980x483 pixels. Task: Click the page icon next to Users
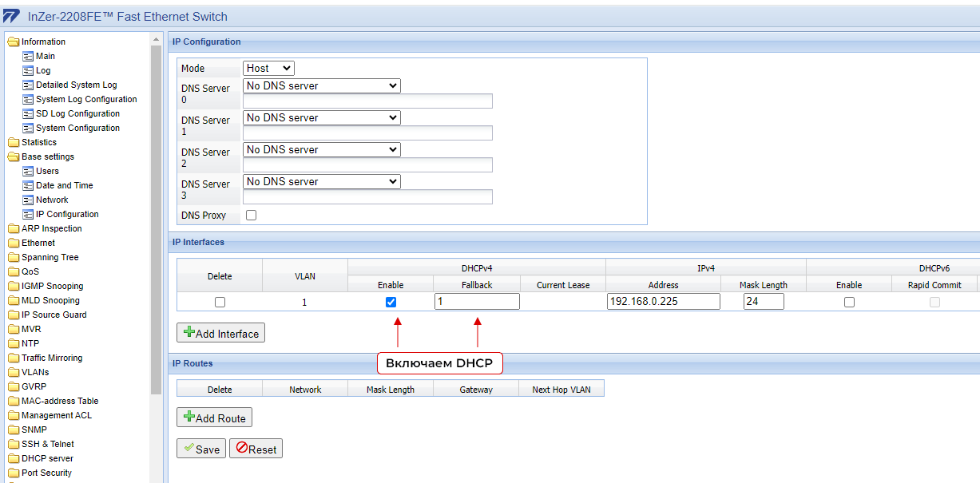pos(28,172)
